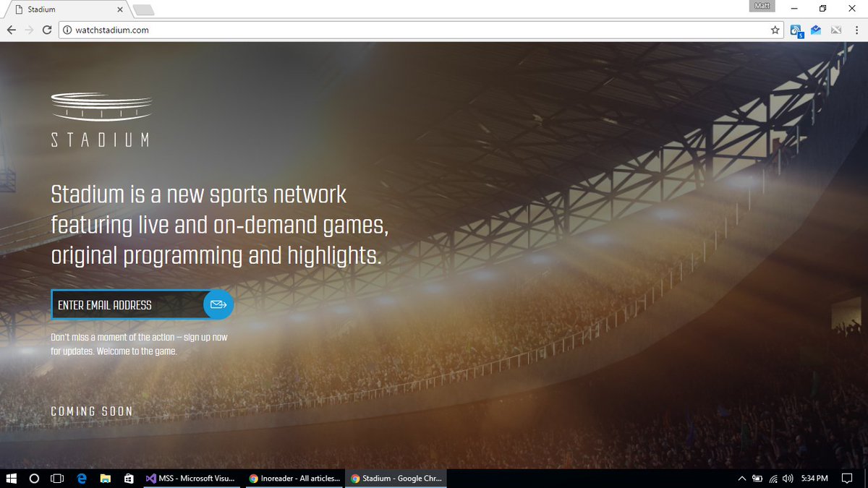This screenshot has height=488, width=868.
Task: Click the Enter Email Address field
Action: click(x=127, y=304)
